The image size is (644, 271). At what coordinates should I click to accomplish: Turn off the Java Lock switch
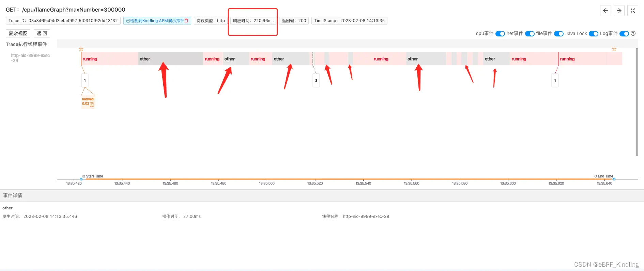[593, 34]
